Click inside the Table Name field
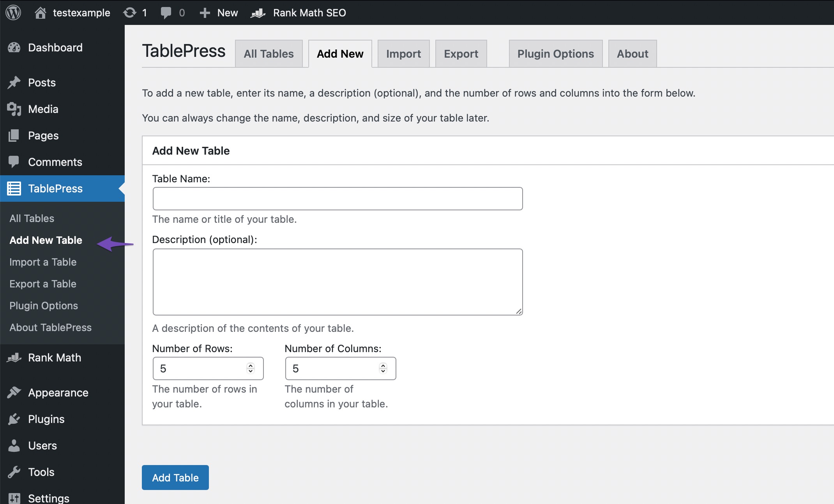The height and width of the screenshot is (504, 834). (x=337, y=199)
